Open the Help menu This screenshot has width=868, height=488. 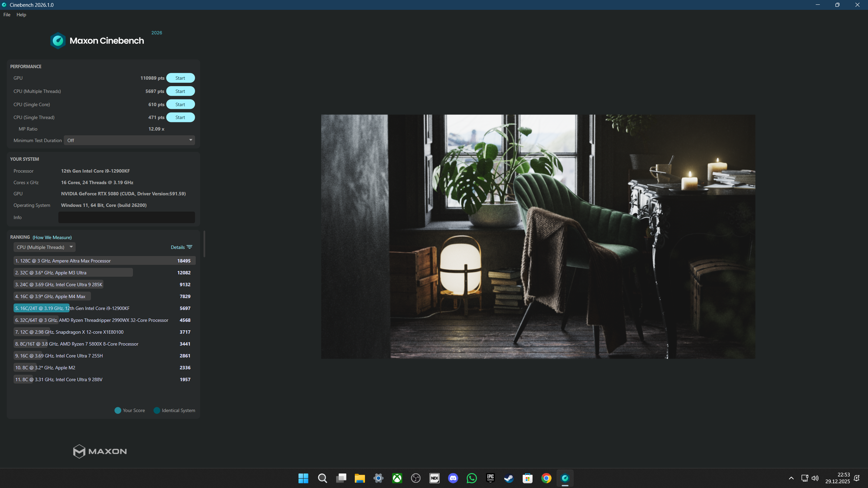21,15
